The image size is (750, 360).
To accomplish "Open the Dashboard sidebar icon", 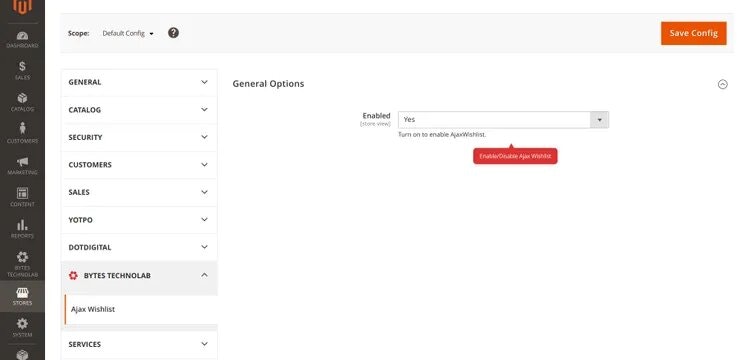I will coord(22,36).
